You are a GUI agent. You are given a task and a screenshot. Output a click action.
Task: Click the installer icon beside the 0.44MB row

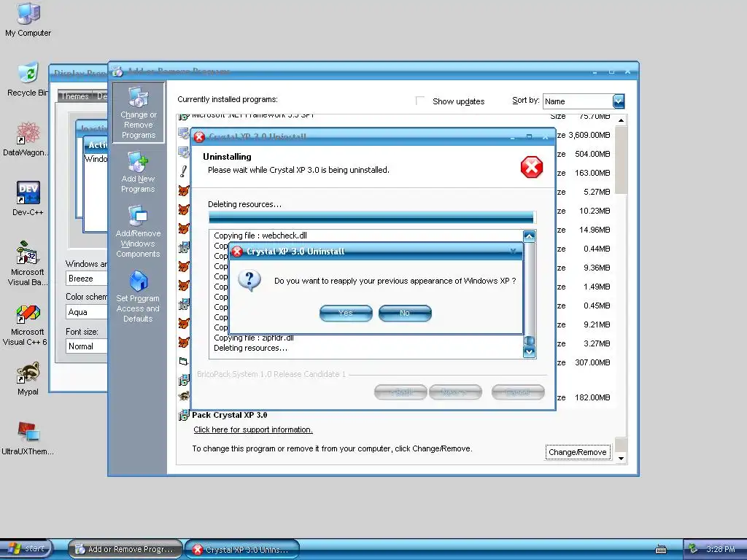pos(184,247)
